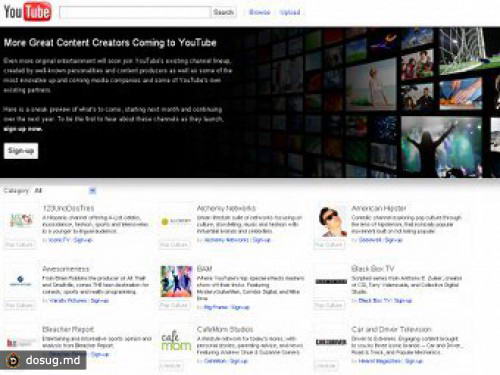Click Sign-up link under Black Box TV
This screenshot has width=500, height=375.
[x=403, y=301]
